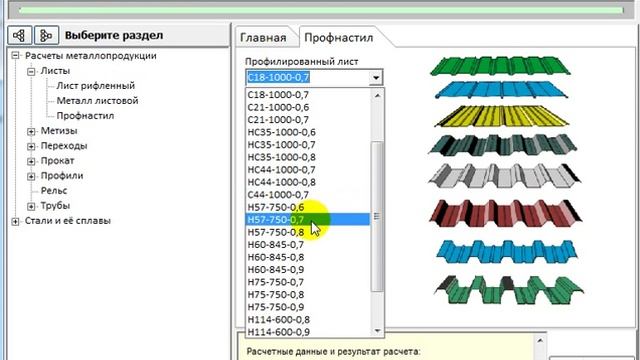
Task: Click the Профилированный лист selected-value field
Action: coord(308,77)
